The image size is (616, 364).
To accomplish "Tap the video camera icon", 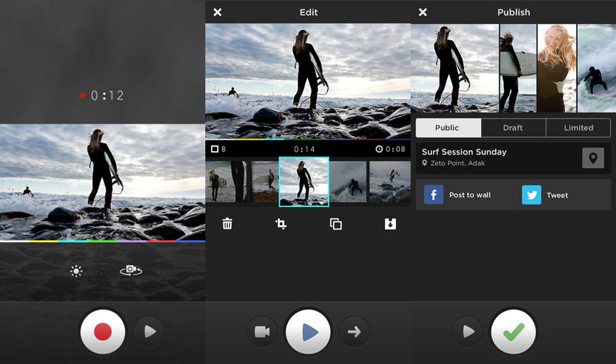I will (261, 332).
